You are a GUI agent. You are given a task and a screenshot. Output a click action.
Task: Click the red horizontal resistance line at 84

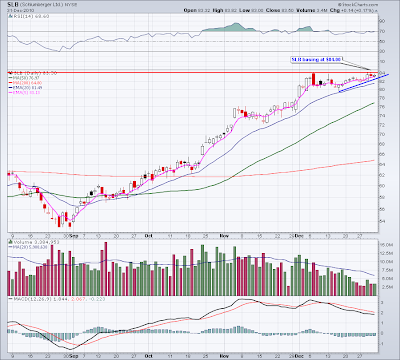click(193, 72)
